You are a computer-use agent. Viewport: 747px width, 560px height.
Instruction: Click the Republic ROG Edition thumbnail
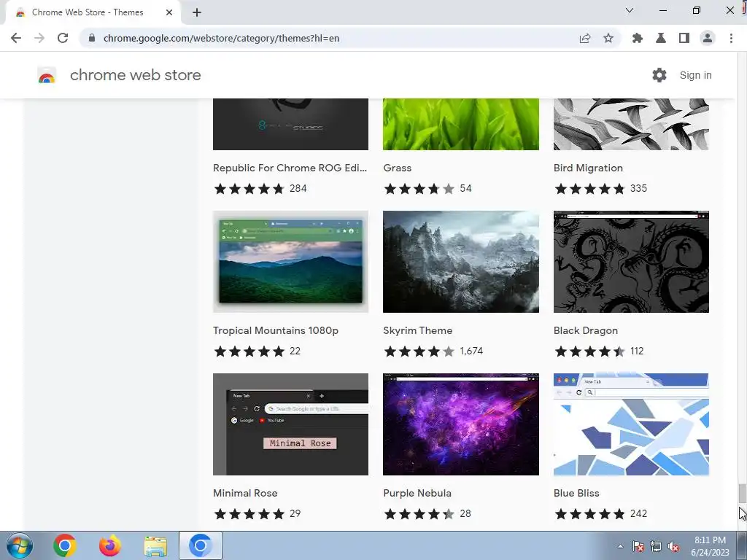(290, 124)
